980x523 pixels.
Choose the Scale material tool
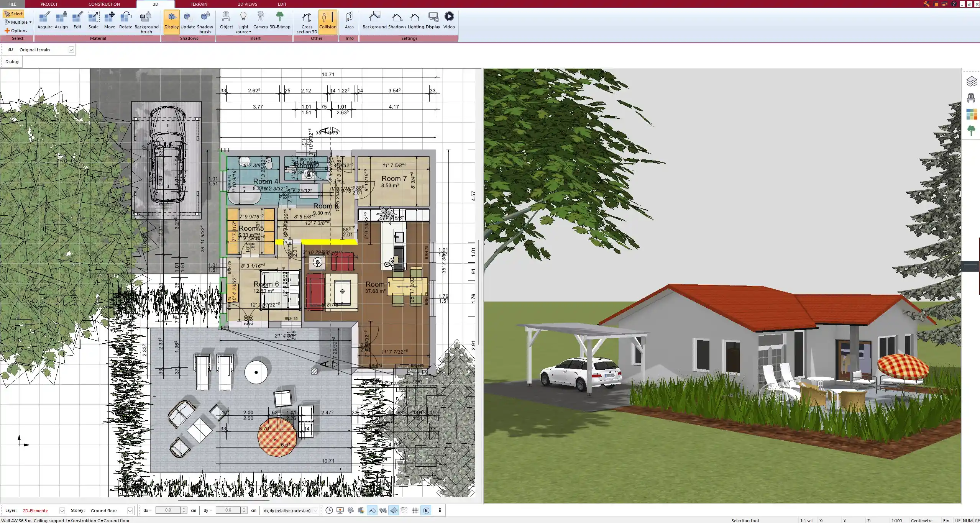(x=94, y=20)
